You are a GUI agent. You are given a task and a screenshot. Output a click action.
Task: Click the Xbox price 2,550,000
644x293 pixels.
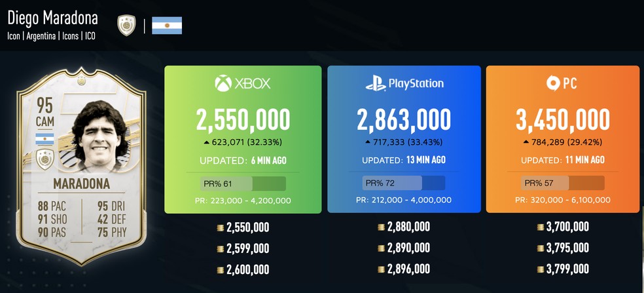pyautogui.click(x=243, y=120)
